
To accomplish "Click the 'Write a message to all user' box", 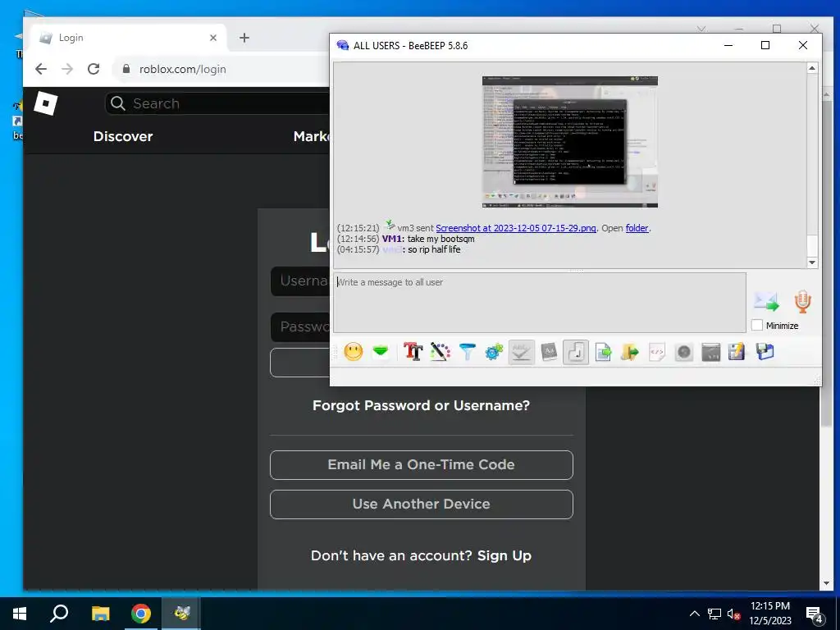I will pyautogui.click(x=540, y=303).
